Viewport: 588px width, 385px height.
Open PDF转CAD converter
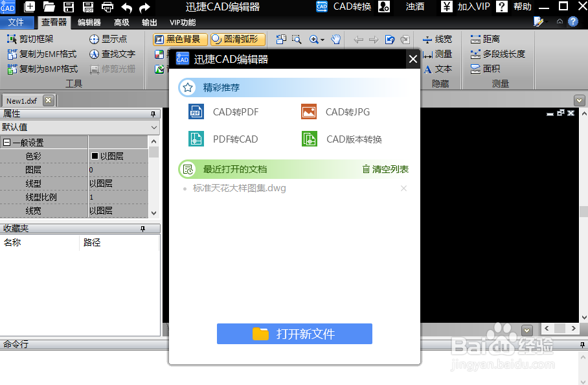click(x=223, y=139)
